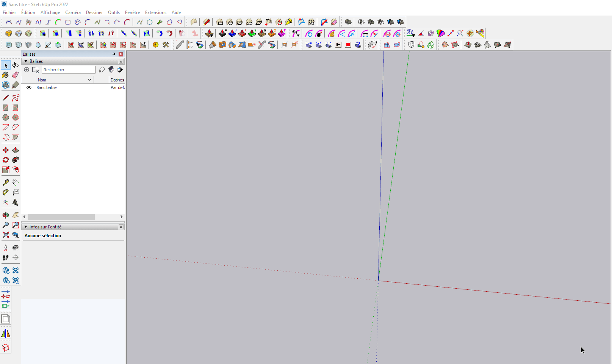Open the Aide menu
Viewport: 612px width, 364px height.
point(176,12)
